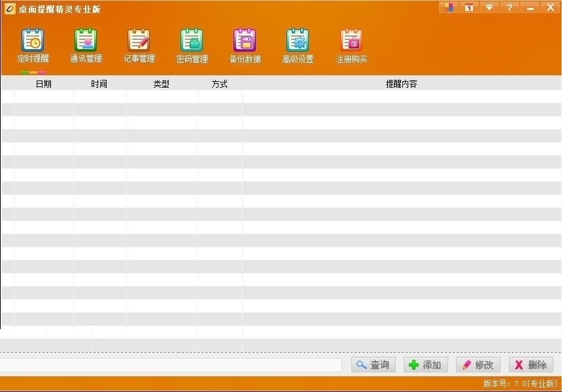Sort by the 日期 date column header
The width and height of the screenshot is (562, 392).
coord(43,84)
